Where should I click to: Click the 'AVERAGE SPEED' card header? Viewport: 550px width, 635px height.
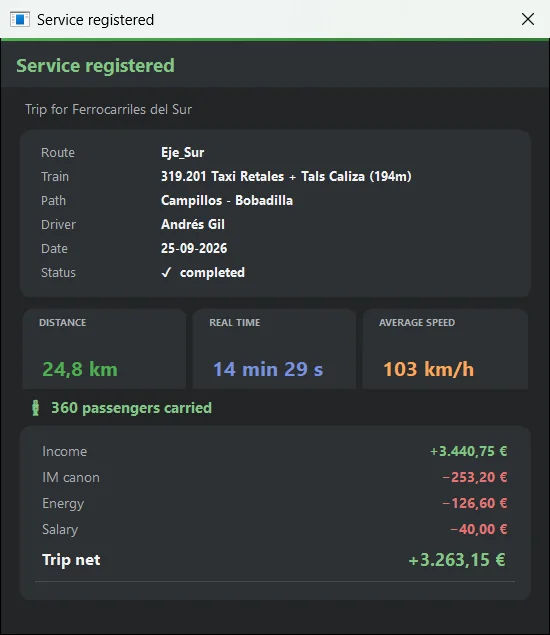click(x=417, y=322)
